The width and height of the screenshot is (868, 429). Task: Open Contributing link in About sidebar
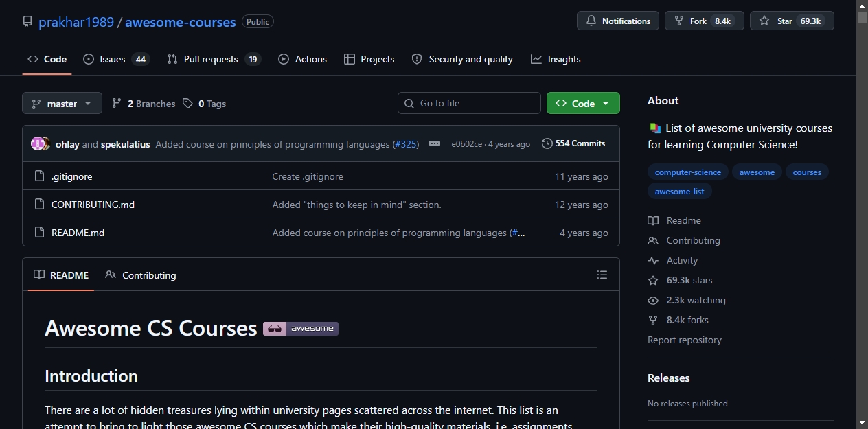coord(684,240)
